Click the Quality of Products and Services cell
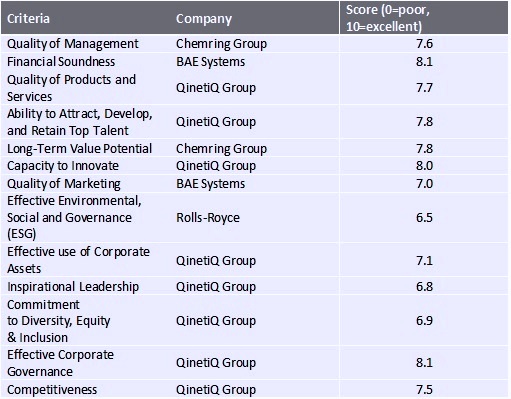This screenshot has width=511, height=399. (x=71, y=88)
